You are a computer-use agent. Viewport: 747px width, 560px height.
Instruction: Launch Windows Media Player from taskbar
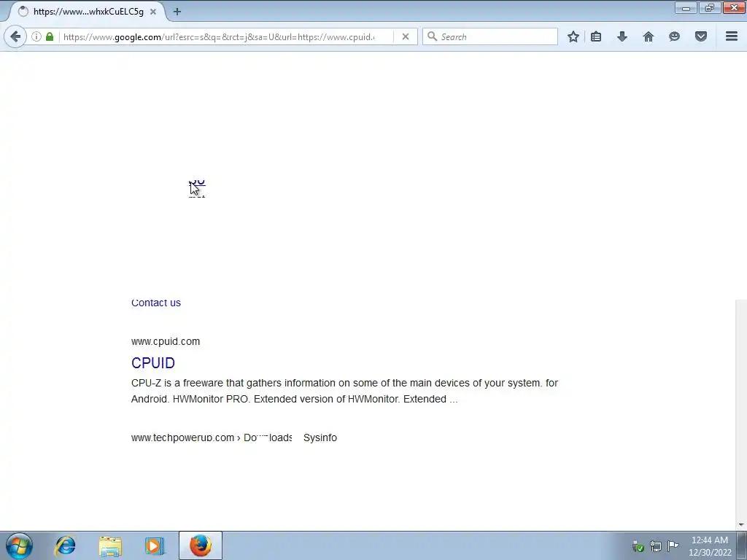tap(155, 545)
